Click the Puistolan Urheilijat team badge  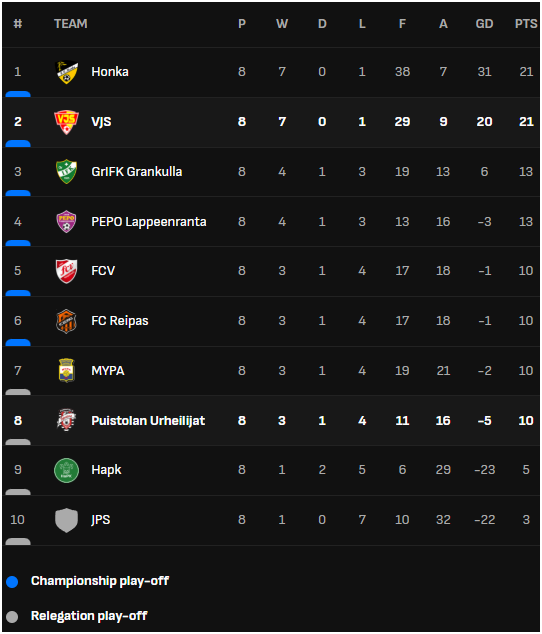pos(66,420)
